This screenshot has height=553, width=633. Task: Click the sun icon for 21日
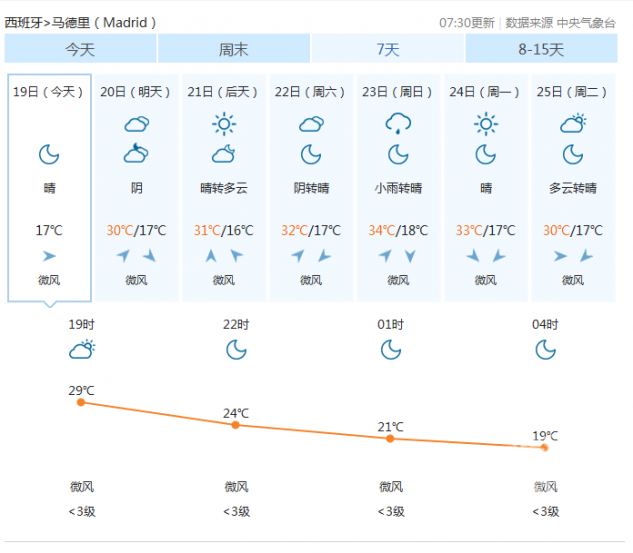tap(224, 124)
